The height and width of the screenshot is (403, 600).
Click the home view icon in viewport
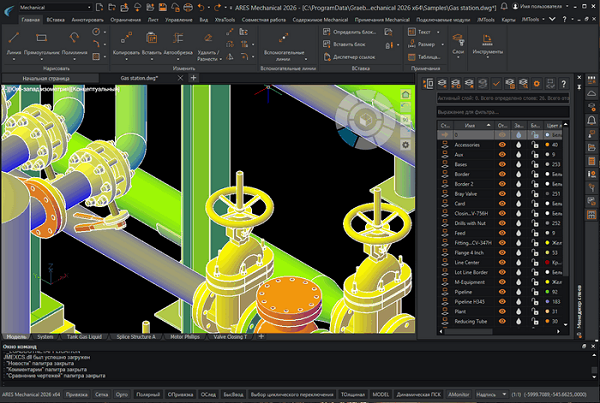[x=406, y=95]
